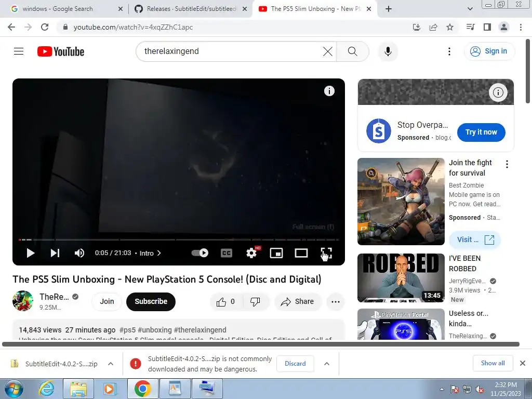This screenshot has width=532, height=399.
Task: Open PlayStation Portal video thumbnail
Action: pos(401,324)
